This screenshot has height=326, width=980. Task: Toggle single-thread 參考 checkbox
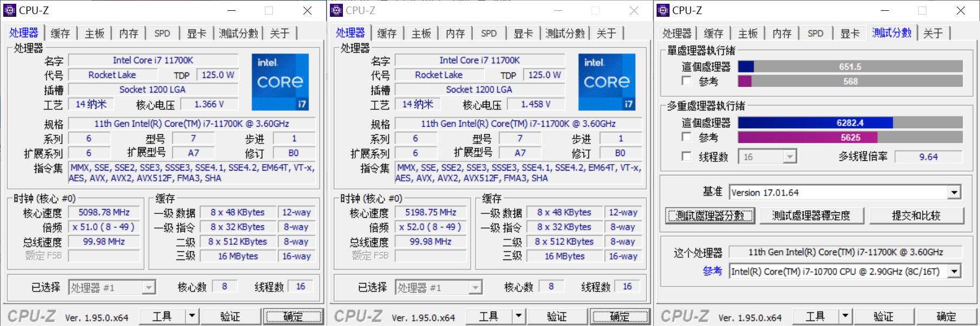coord(686,81)
